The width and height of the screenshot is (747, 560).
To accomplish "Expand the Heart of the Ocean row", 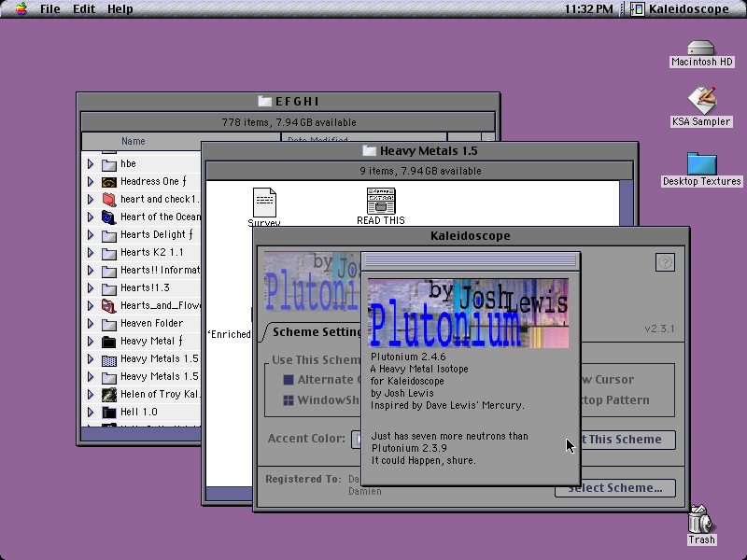I will (x=91, y=217).
